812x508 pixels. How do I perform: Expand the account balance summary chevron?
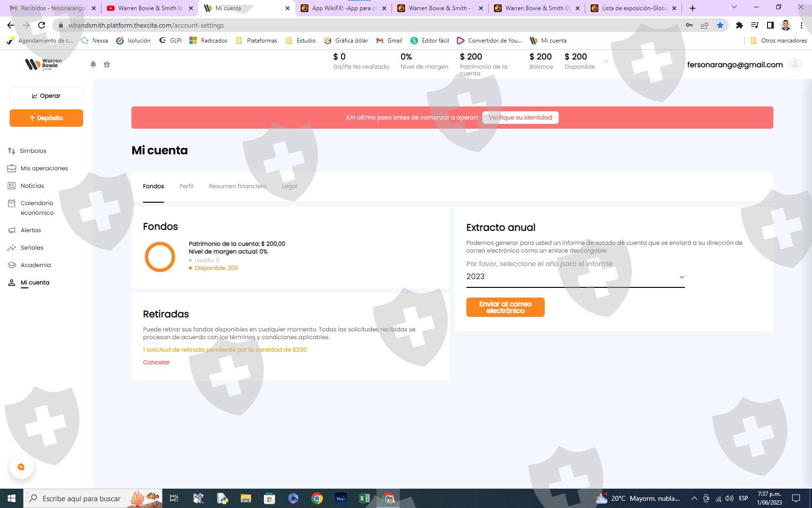pos(606,61)
